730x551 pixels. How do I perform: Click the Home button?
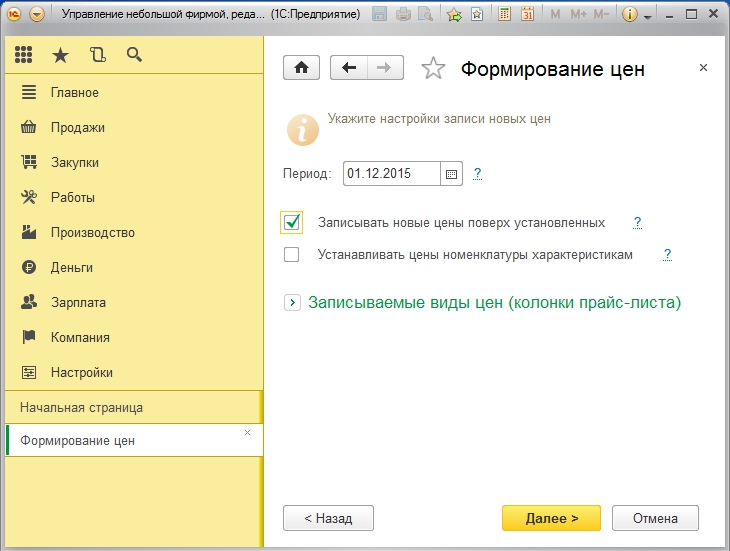tap(301, 67)
